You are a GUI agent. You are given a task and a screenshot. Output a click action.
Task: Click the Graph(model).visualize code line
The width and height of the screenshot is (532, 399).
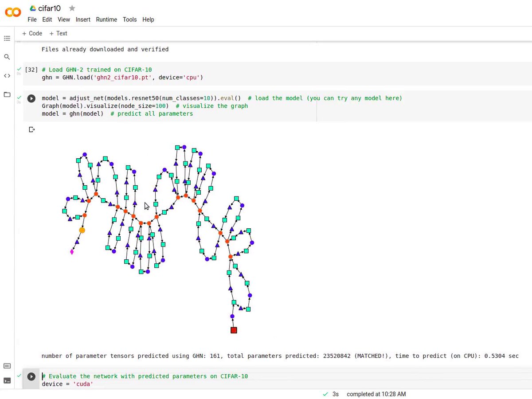point(145,106)
